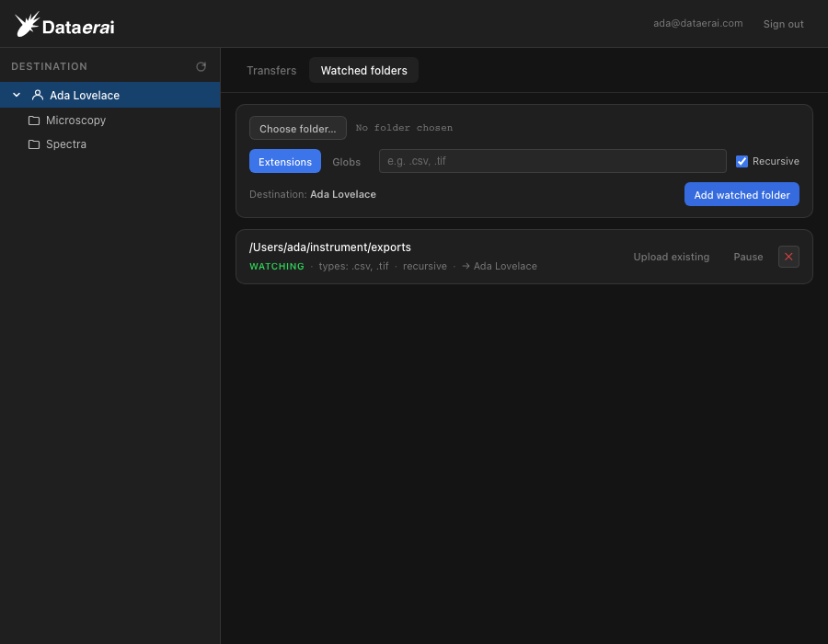Click the types: .csv, .tif text
Image resolution: width=828 pixels, height=644 pixels.
point(353,267)
